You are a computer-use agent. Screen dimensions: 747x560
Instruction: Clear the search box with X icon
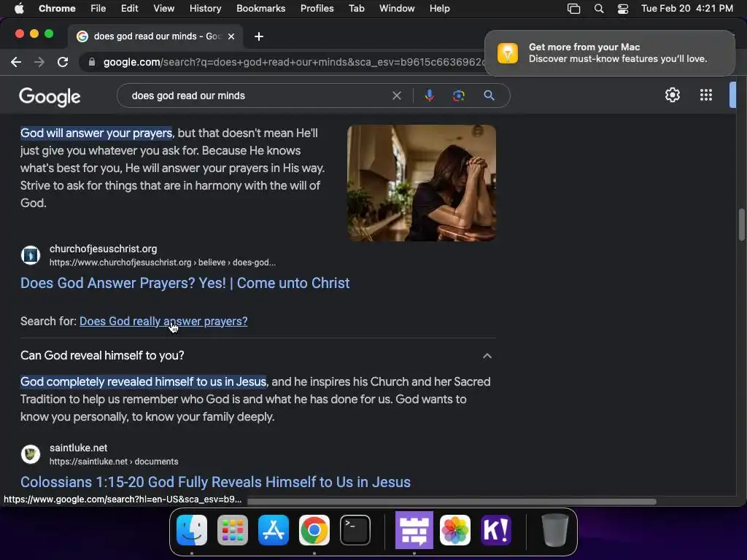tap(396, 96)
